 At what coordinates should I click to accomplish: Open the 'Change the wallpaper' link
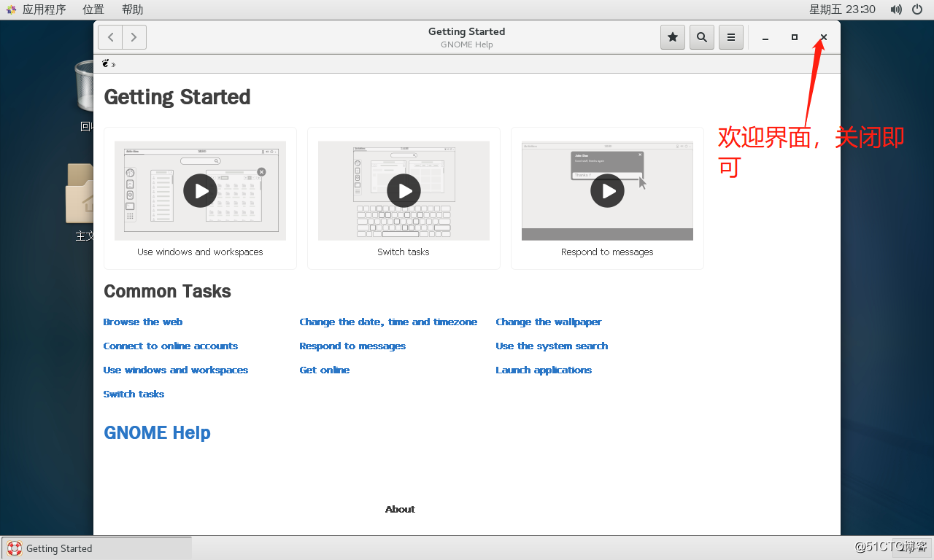(549, 322)
